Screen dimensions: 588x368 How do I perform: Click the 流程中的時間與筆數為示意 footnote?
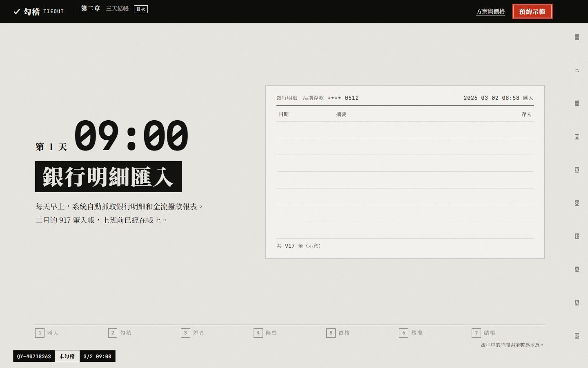[512, 345]
